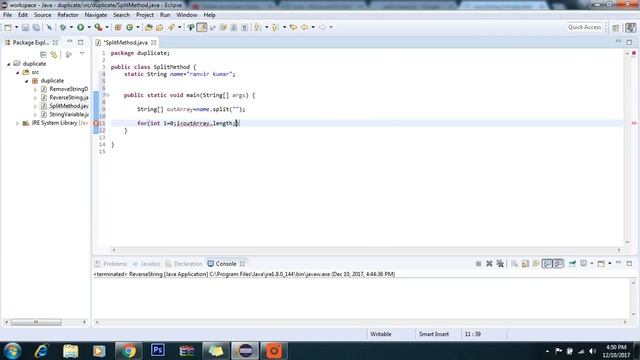
Task: Collapse the src folder node
Action: tap(18, 72)
